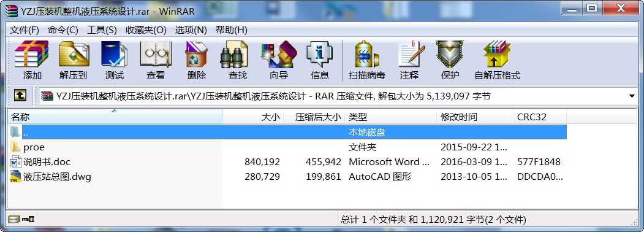Click the 自解压格式 (SFX) toolbar icon
Viewport: 644px width, 232px height.
pos(496,54)
